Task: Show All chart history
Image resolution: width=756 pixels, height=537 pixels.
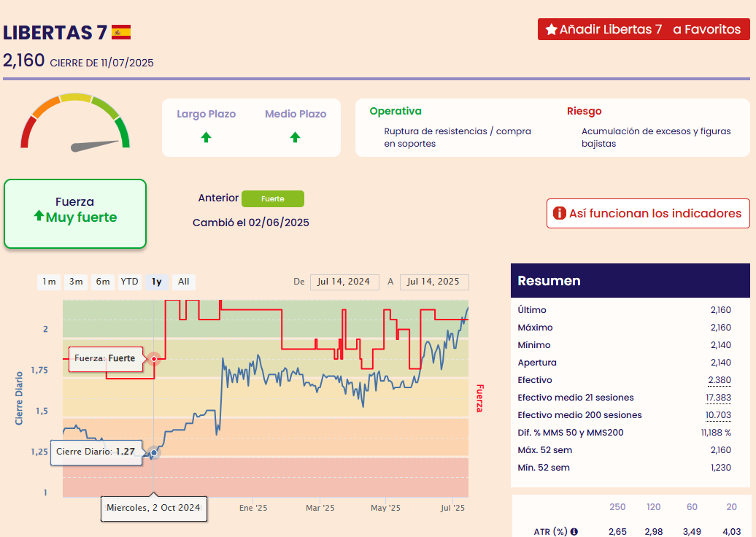Action: [184, 282]
